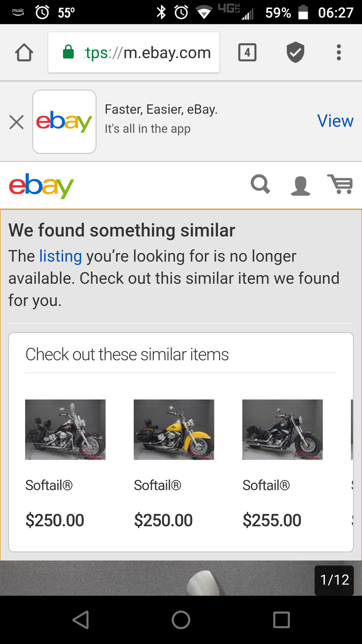
Task: Open the account profile icon
Action: click(300, 186)
